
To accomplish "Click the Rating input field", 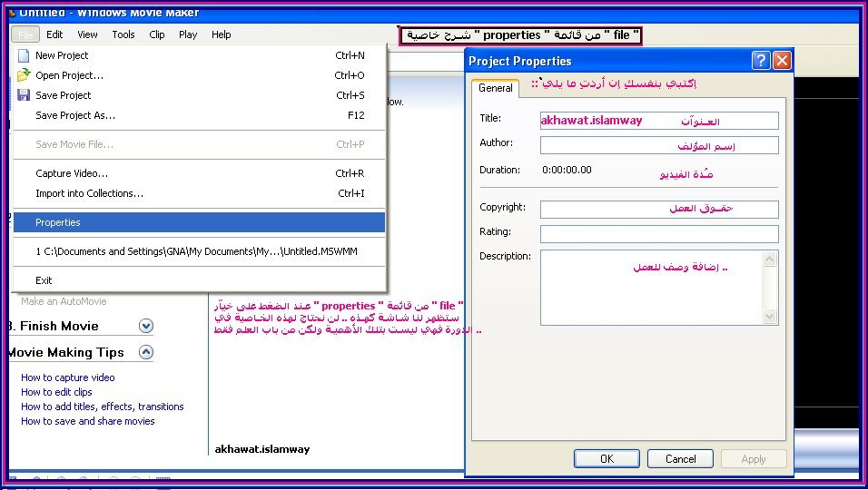I will click(x=659, y=234).
